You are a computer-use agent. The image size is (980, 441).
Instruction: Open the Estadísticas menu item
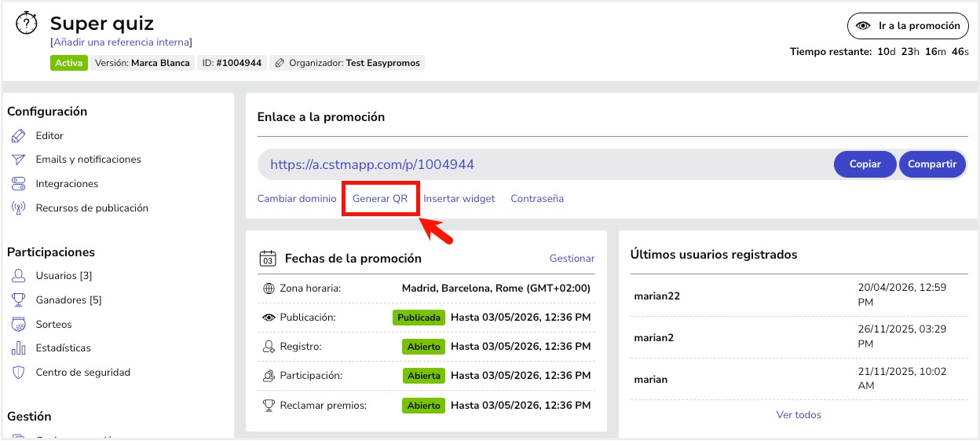coord(63,348)
